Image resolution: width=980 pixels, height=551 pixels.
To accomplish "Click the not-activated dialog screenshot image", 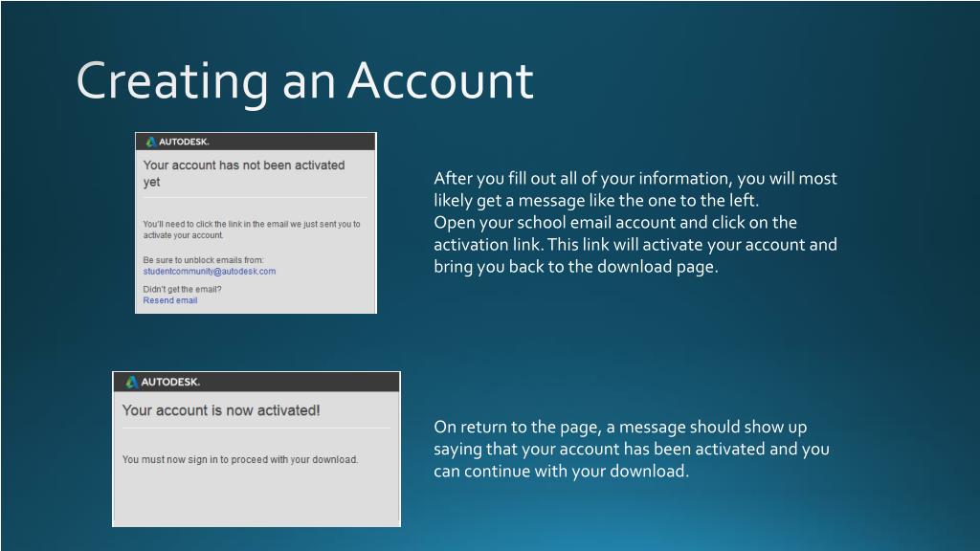I will tap(256, 223).
